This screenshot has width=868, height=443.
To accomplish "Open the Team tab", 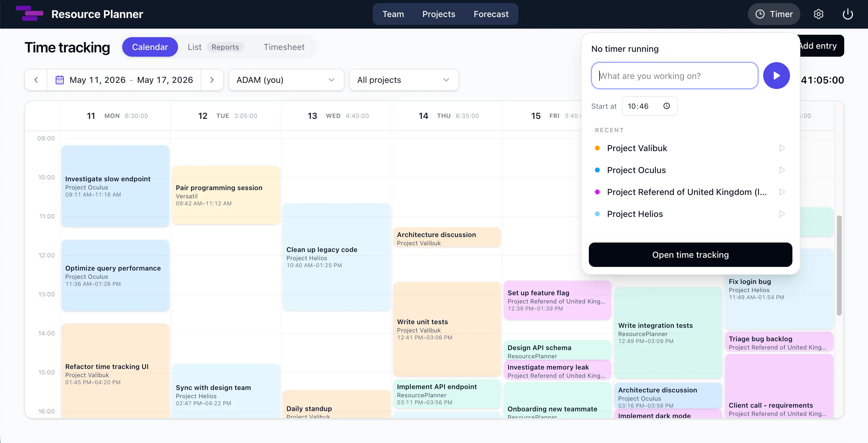I will point(393,14).
